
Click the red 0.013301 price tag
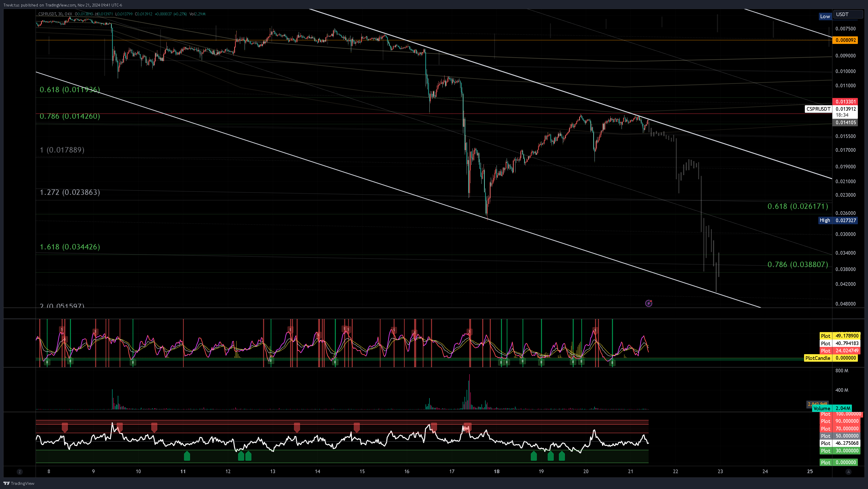[845, 102]
